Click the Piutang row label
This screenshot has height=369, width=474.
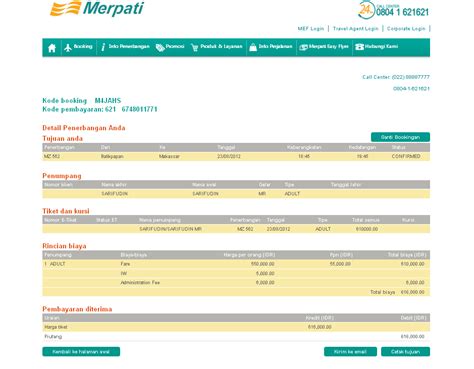point(53,337)
